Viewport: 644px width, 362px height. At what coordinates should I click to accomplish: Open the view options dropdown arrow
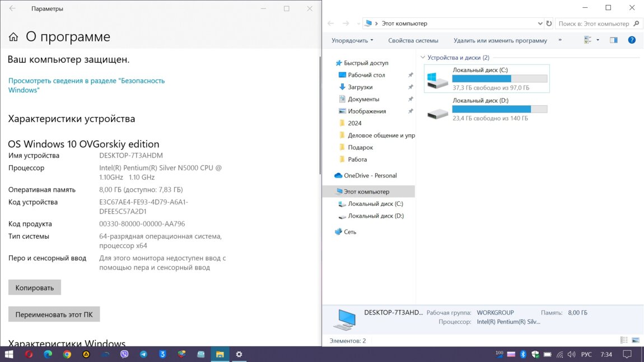598,40
